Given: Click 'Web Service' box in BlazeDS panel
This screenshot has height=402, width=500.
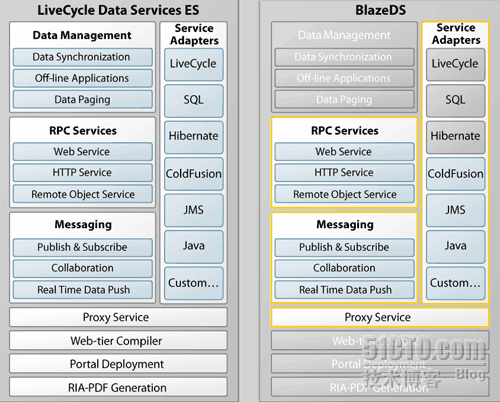Looking at the screenshot, I should coord(345,152).
